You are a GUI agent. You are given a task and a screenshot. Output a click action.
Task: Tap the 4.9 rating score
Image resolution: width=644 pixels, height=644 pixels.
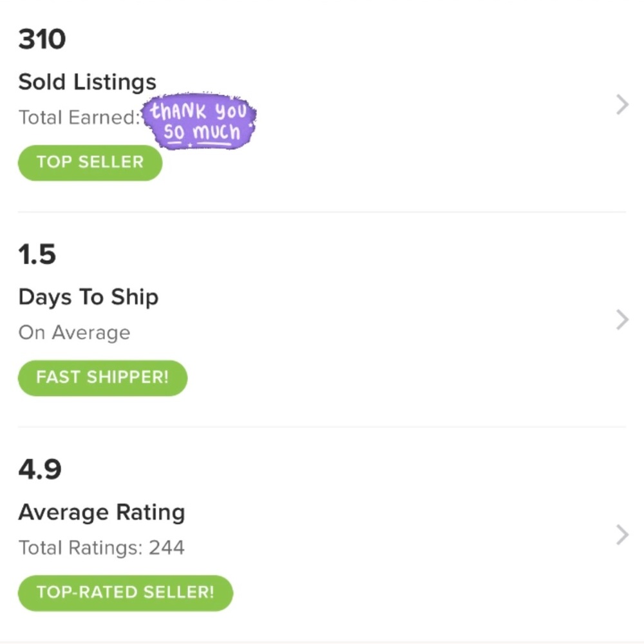click(x=39, y=469)
